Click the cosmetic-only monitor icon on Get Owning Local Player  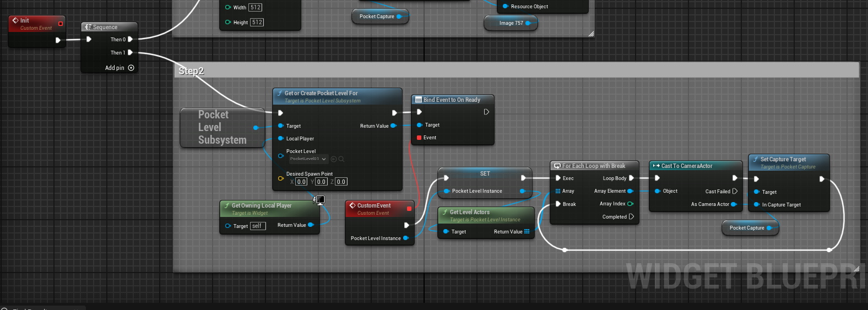coord(319,200)
